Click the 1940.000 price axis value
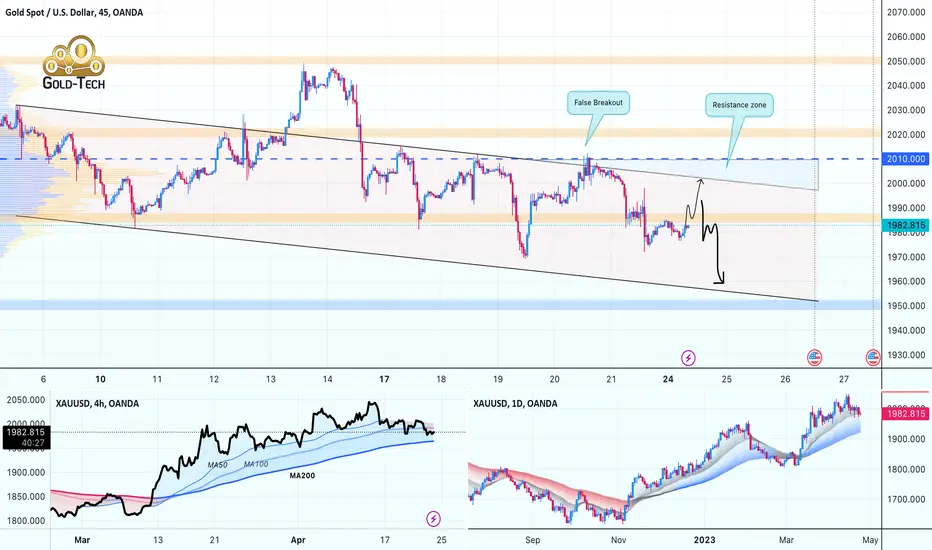The image size is (932, 550). pos(906,330)
